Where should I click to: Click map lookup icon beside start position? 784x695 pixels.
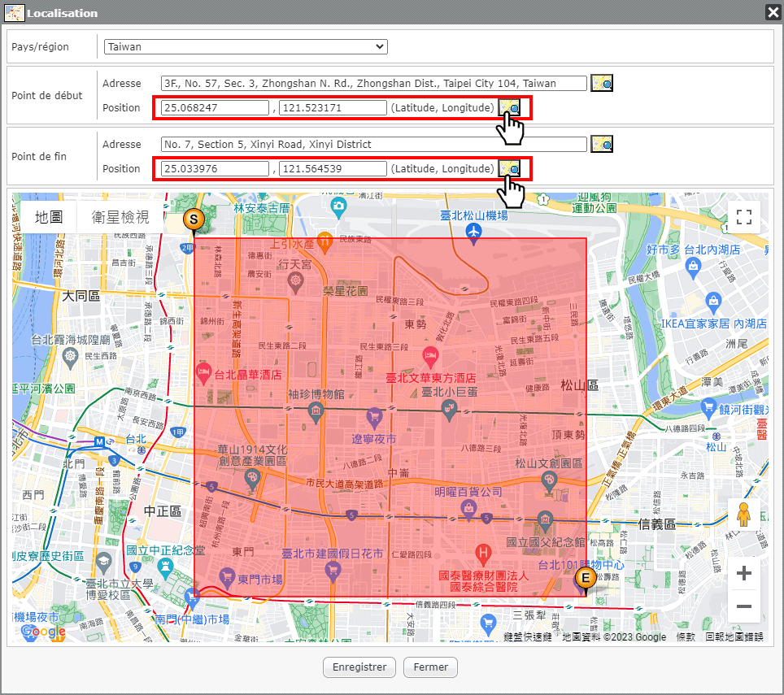pyautogui.click(x=510, y=107)
